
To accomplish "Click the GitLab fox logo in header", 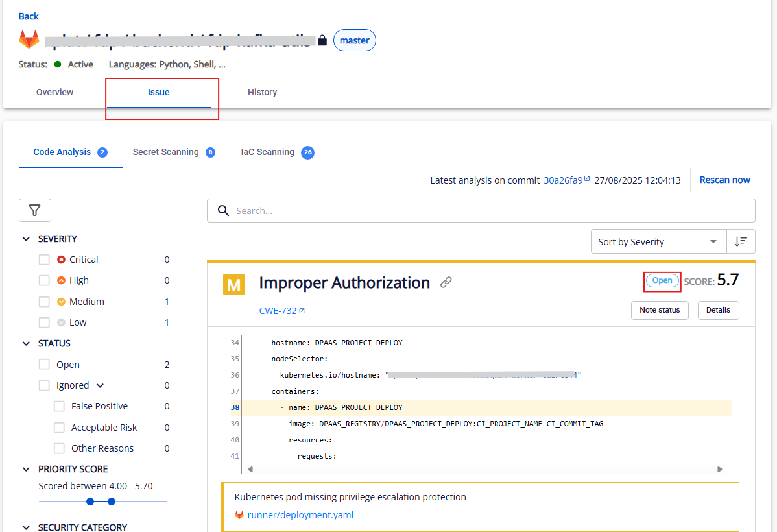I will [x=29, y=40].
